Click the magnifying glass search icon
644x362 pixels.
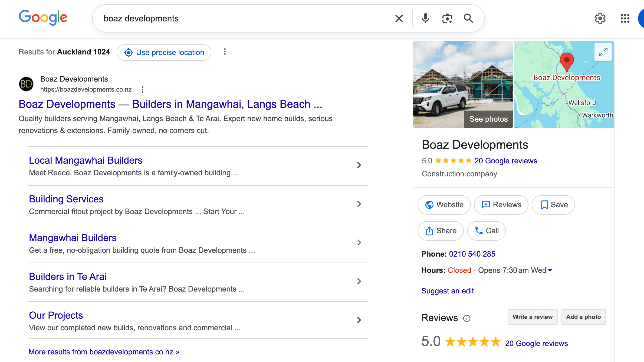(x=468, y=18)
